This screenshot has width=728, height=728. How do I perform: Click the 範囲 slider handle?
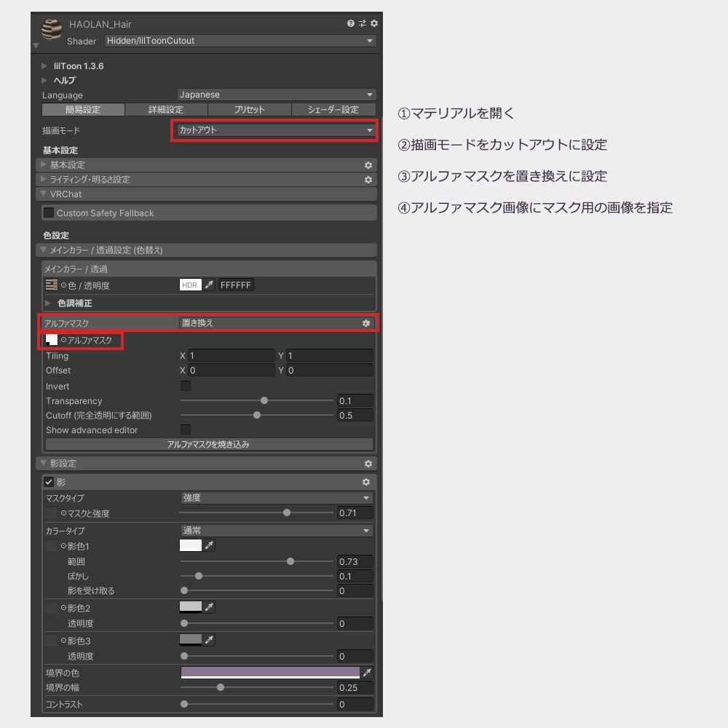290,561
